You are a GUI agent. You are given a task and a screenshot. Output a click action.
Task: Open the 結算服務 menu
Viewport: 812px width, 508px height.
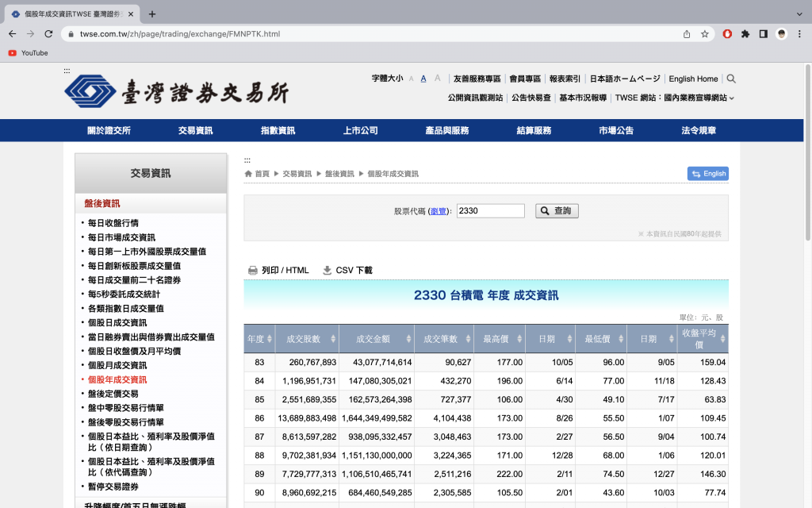[x=534, y=131]
